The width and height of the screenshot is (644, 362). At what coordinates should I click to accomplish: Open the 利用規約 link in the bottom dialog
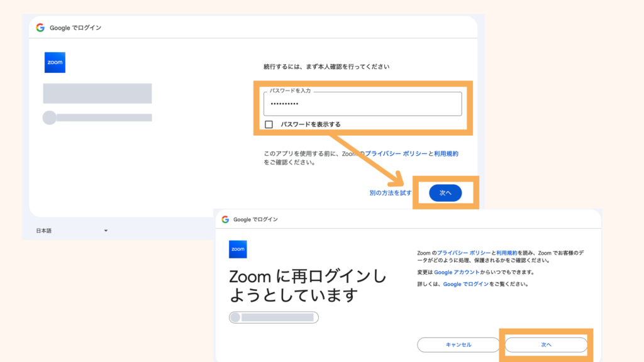click(x=507, y=252)
